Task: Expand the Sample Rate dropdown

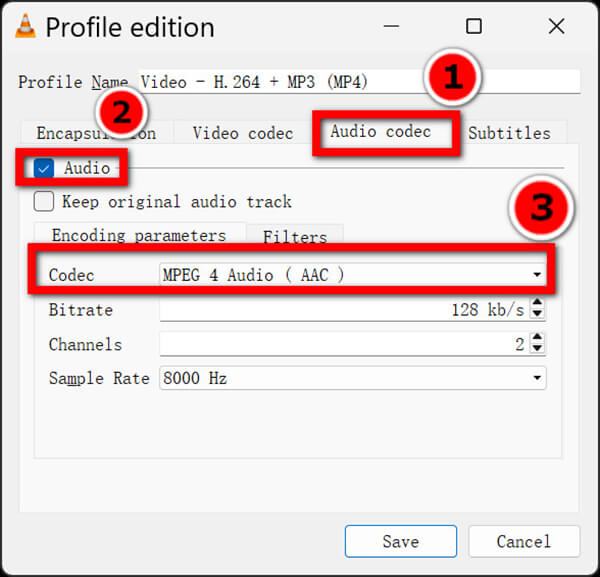Action: pyautogui.click(x=353, y=378)
